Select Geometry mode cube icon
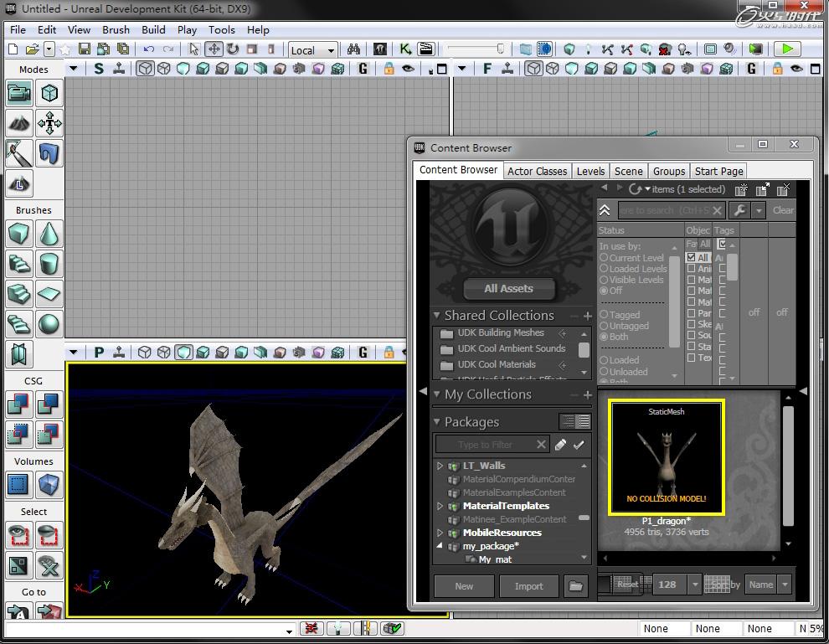This screenshot has height=644, width=829. [x=49, y=94]
